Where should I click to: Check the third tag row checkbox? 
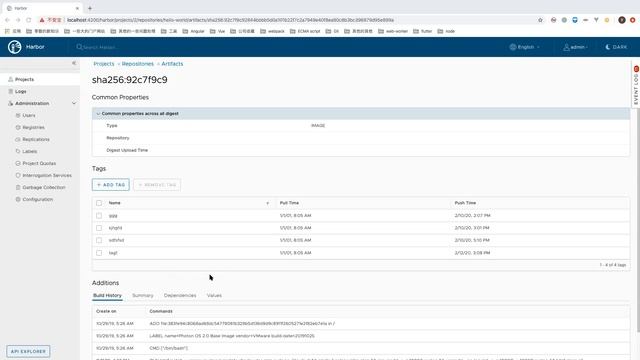click(99, 240)
